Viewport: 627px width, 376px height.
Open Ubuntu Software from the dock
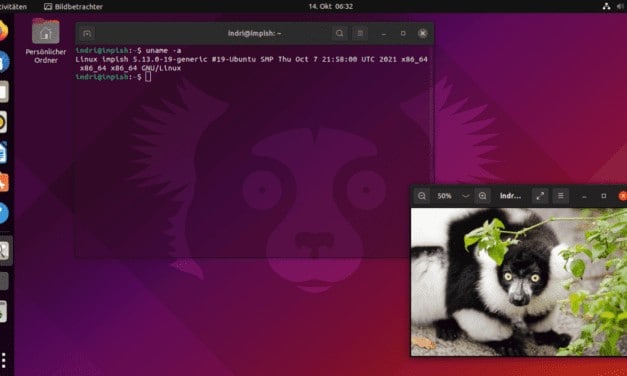4,183
